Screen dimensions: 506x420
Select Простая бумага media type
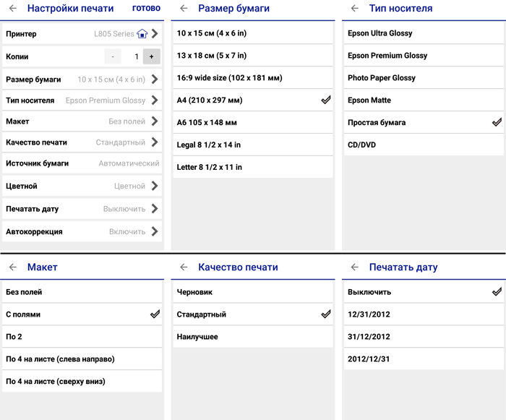coord(424,122)
